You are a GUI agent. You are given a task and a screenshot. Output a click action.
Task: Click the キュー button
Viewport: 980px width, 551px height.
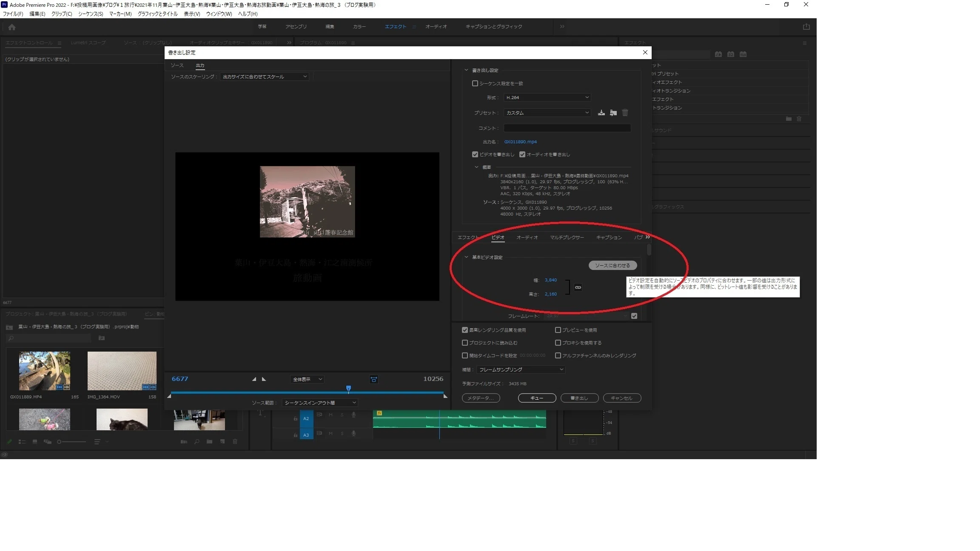(x=537, y=398)
